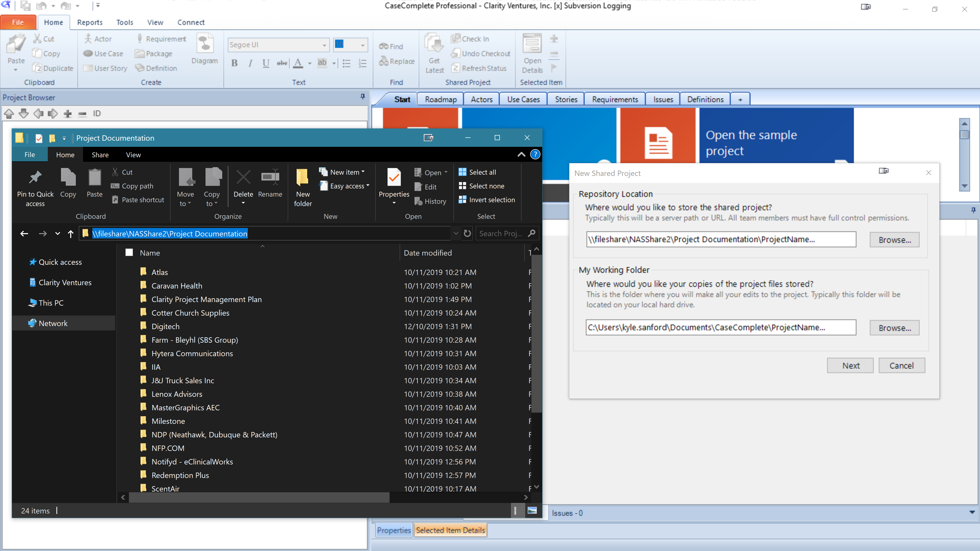The height and width of the screenshot is (551, 980).
Task: Click Invert selection in Explorer ribbon
Action: coord(487,200)
